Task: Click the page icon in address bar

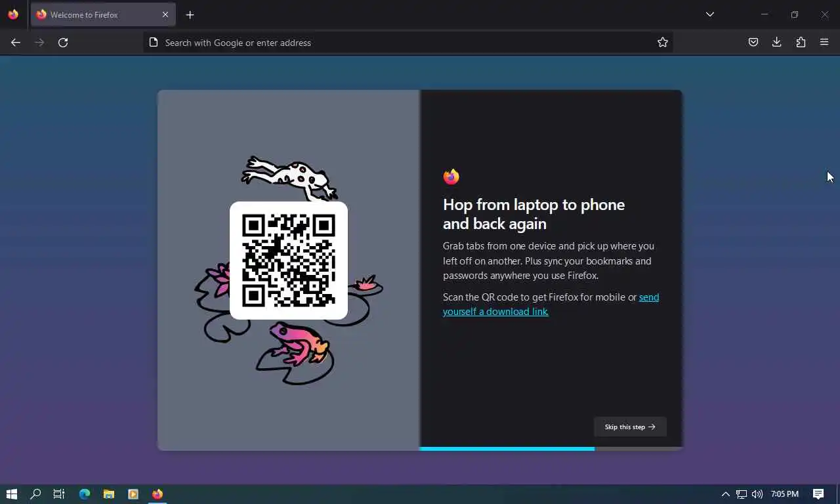Action: (154, 42)
